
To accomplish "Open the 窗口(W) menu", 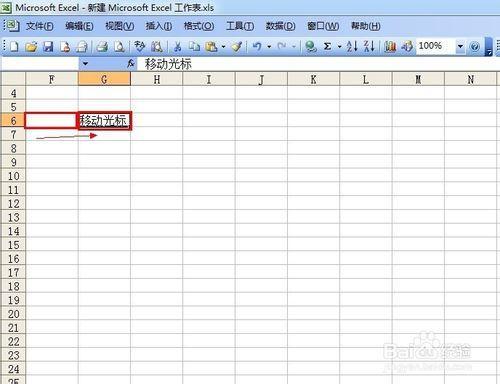I will pos(323,26).
